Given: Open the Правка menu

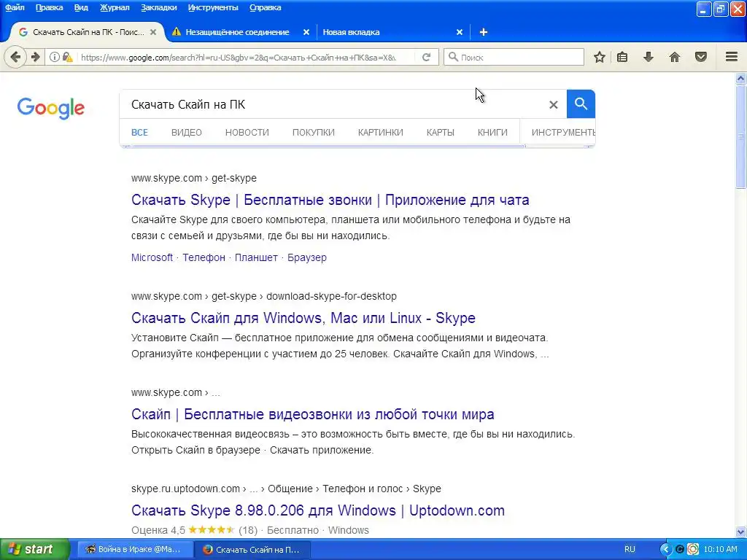Looking at the screenshot, I should pyautogui.click(x=49, y=7).
